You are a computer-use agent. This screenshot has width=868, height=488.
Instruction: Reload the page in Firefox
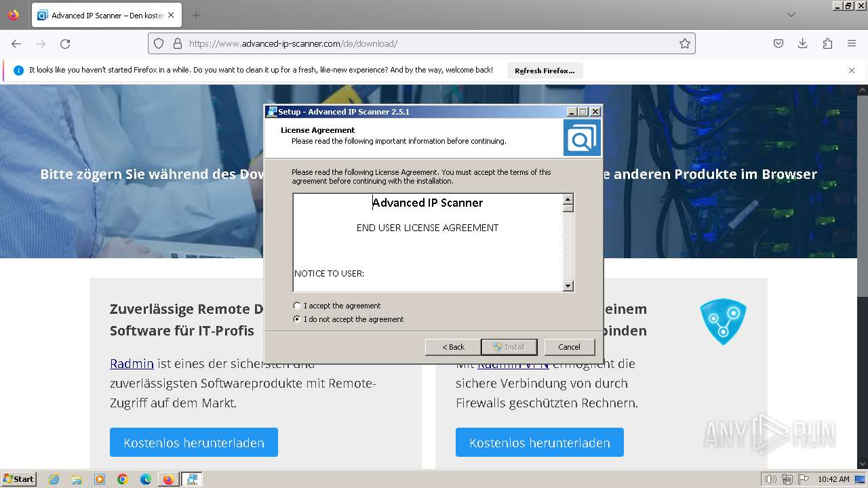pos(65,43)
